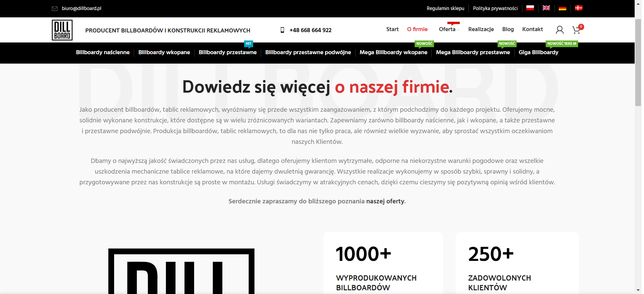The image size is (644, 294).
Task: Switch language with the UK flag
Action: 546,8
